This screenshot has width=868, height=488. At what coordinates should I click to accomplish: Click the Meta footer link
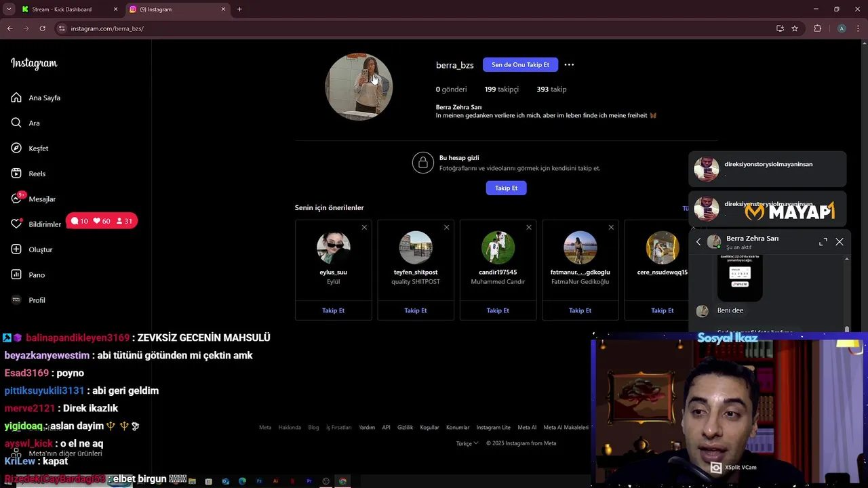point(265,428)
